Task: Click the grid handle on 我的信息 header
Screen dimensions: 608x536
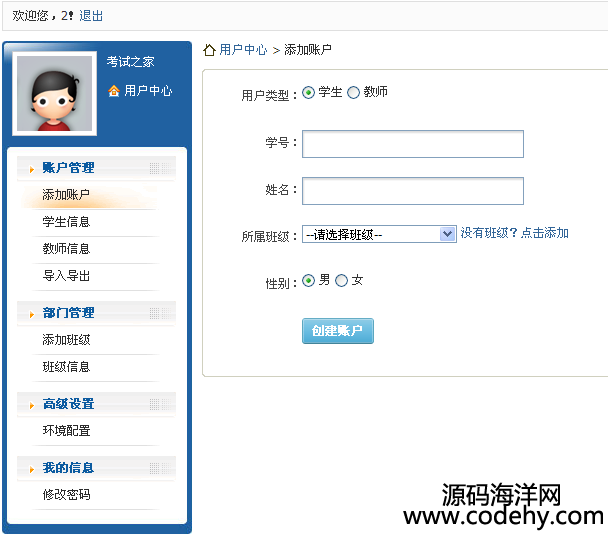Action: pos(160,468)
